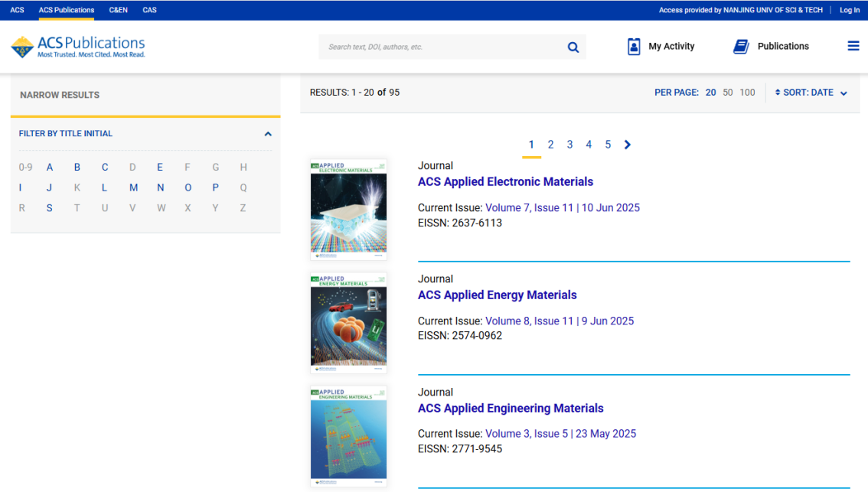Click ACS Applied Electronic Materials cover thumbnail
The image size is (868, 492).
tap(348, 209)
